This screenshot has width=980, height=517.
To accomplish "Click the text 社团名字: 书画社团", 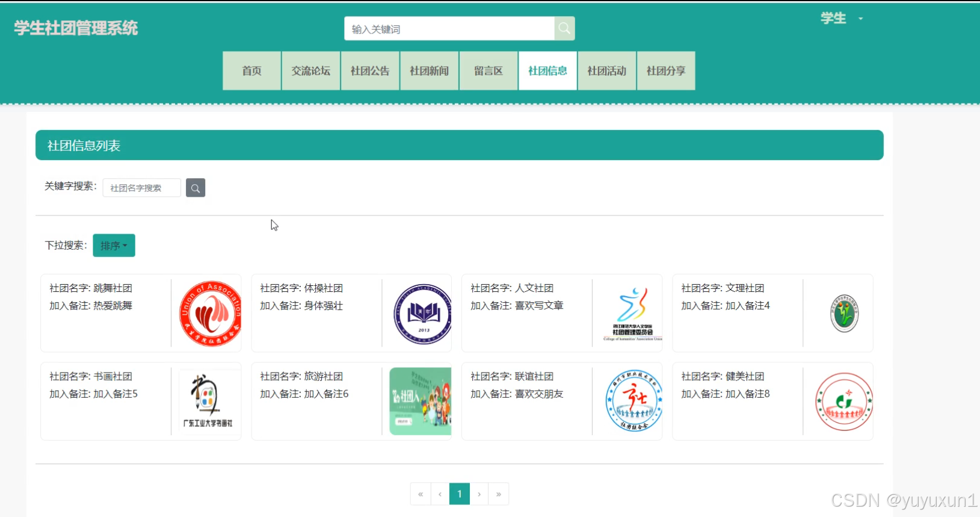I will pyautogui.click(x=91, y=376).
